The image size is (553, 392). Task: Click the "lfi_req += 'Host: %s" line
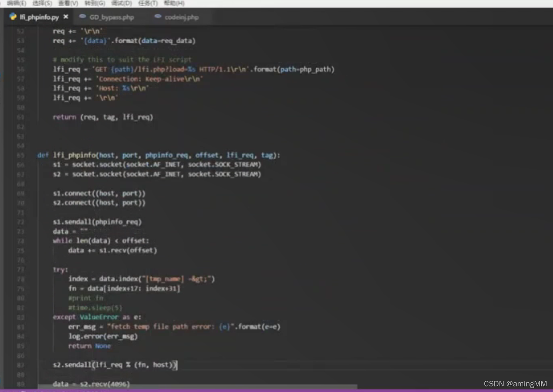tap(101, 88)
